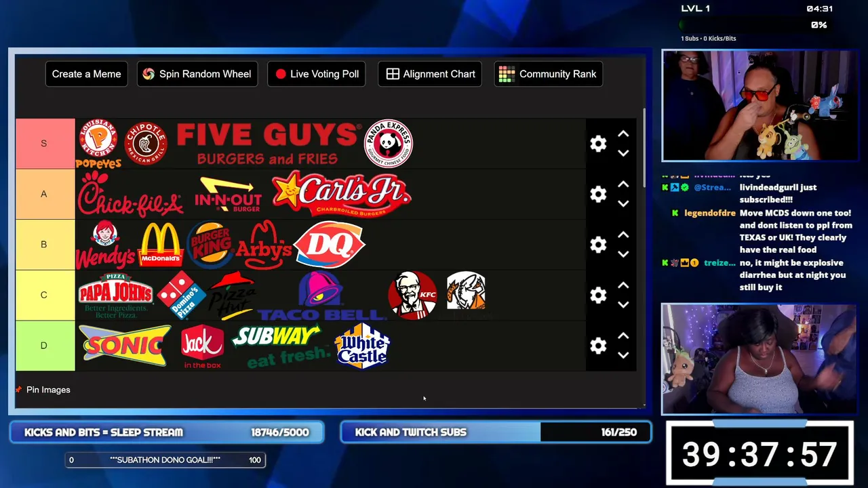The image size is (868, 488).
Task: Pick the Domino's Pizza logo
Action: pyautogui.click(x=181, y=296)
